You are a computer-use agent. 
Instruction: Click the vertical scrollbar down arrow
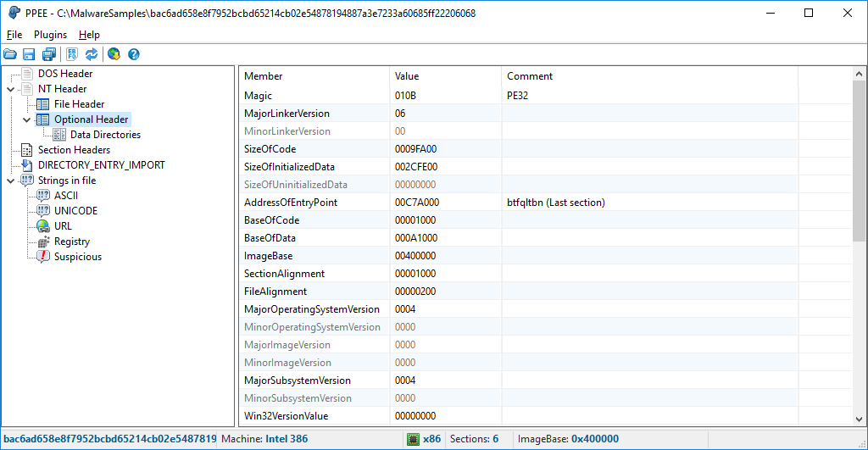click(860, 419)
